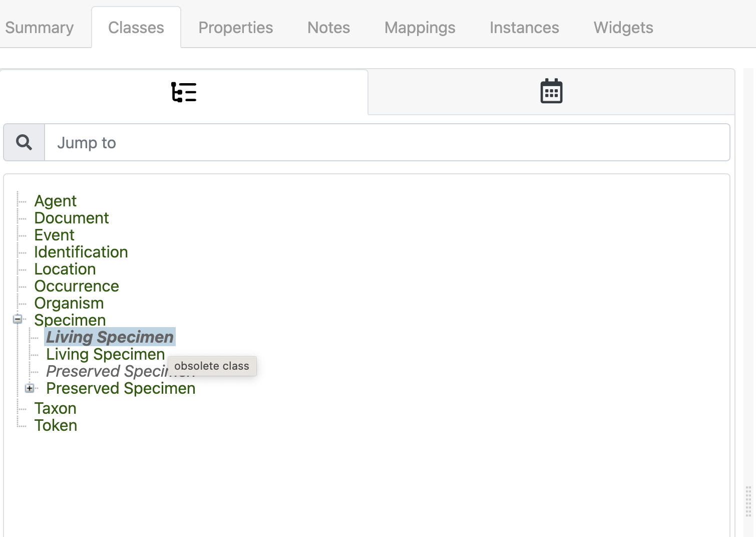Select the Document class
This screenshot has height=537, width=756.
71,217
